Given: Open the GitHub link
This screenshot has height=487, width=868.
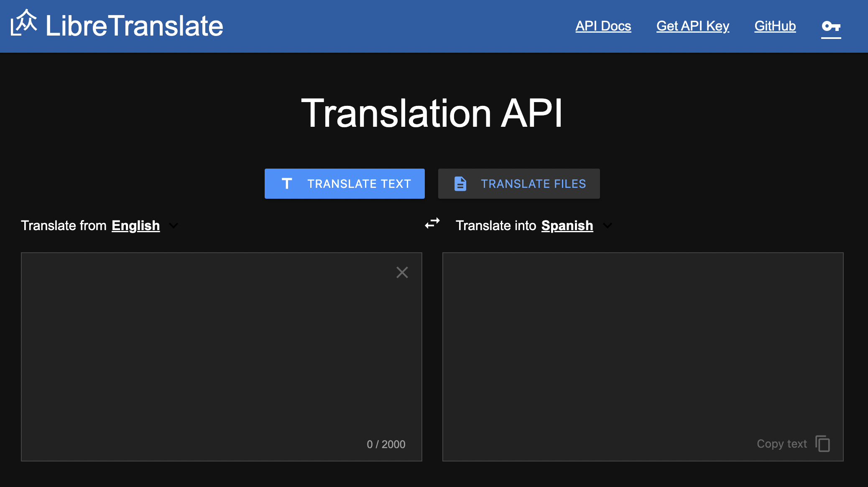Looking at the screenshot, I should click(x=775, y=26).
